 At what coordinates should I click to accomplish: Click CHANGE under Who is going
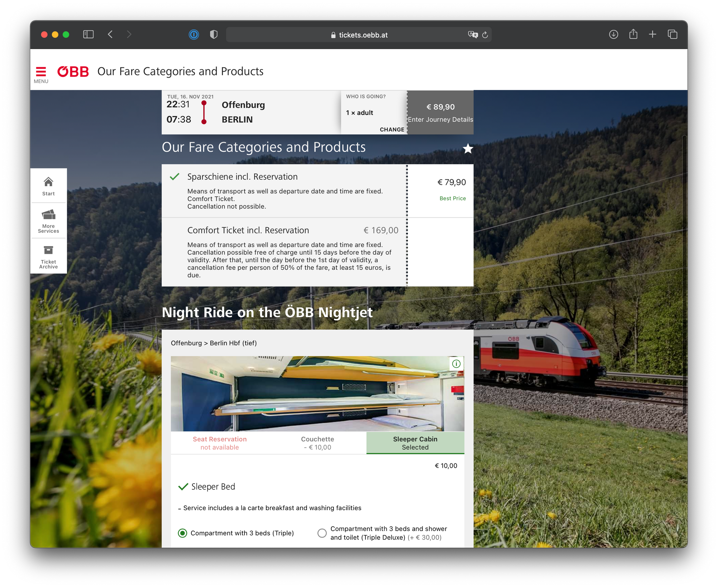pos(392,129)
